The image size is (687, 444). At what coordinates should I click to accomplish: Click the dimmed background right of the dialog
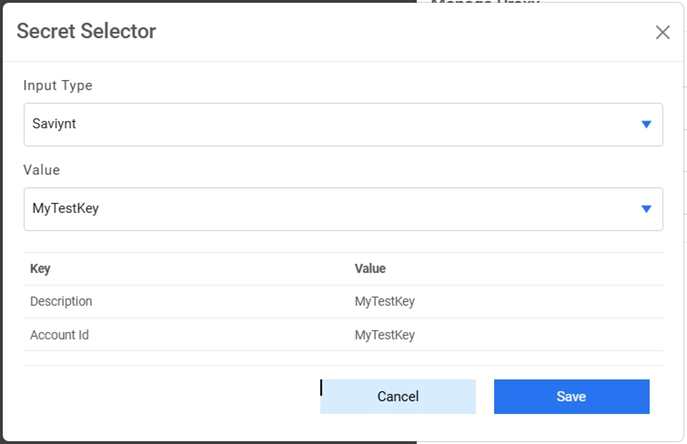[681, 250]
